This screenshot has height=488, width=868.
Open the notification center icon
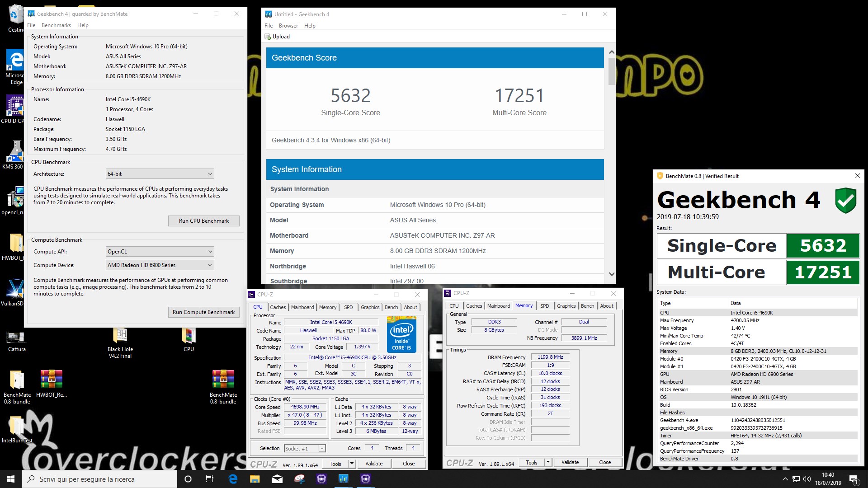(x=854, y=479)
